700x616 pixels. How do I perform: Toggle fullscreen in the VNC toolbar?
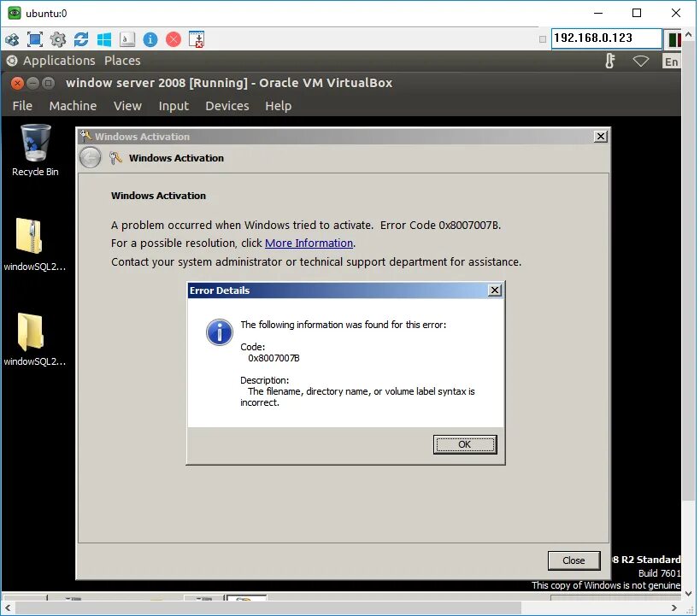pyautogui.click(x=34, y=39)
